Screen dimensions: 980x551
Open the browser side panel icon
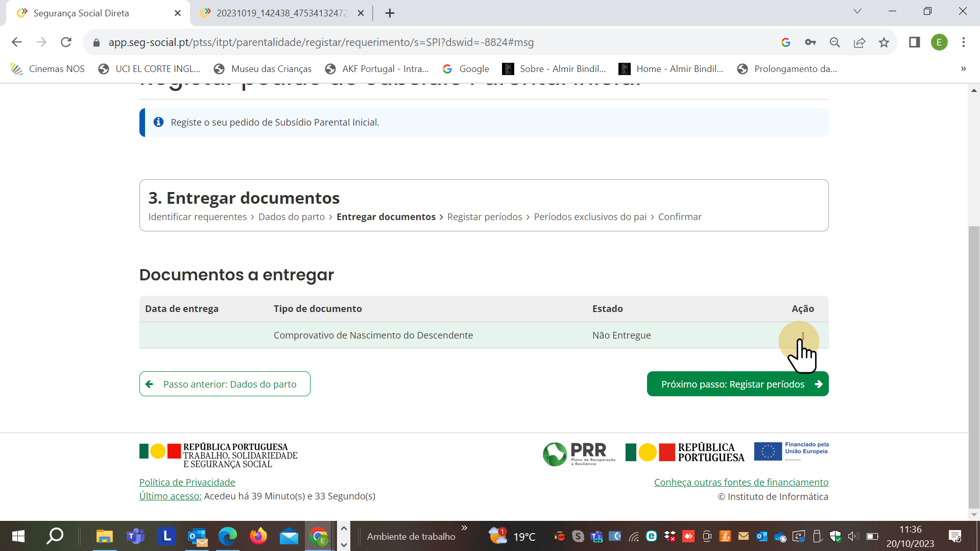[x=915, y=42]
